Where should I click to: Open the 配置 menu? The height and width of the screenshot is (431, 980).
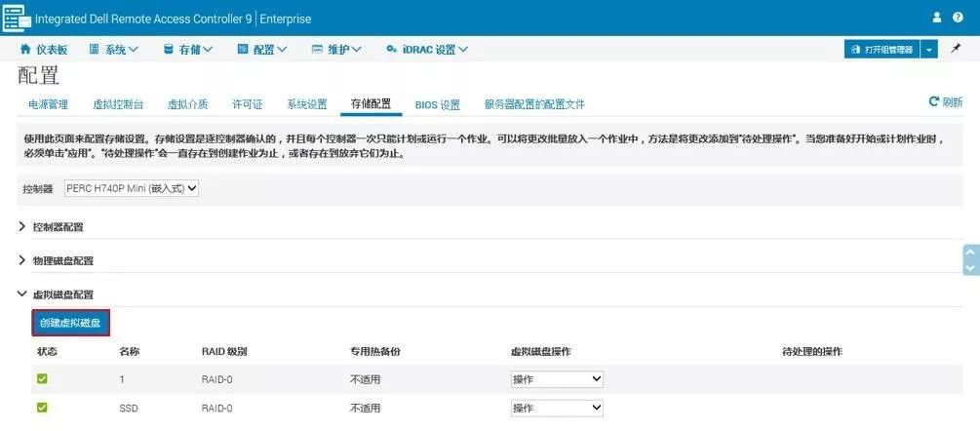pos(262,50)
